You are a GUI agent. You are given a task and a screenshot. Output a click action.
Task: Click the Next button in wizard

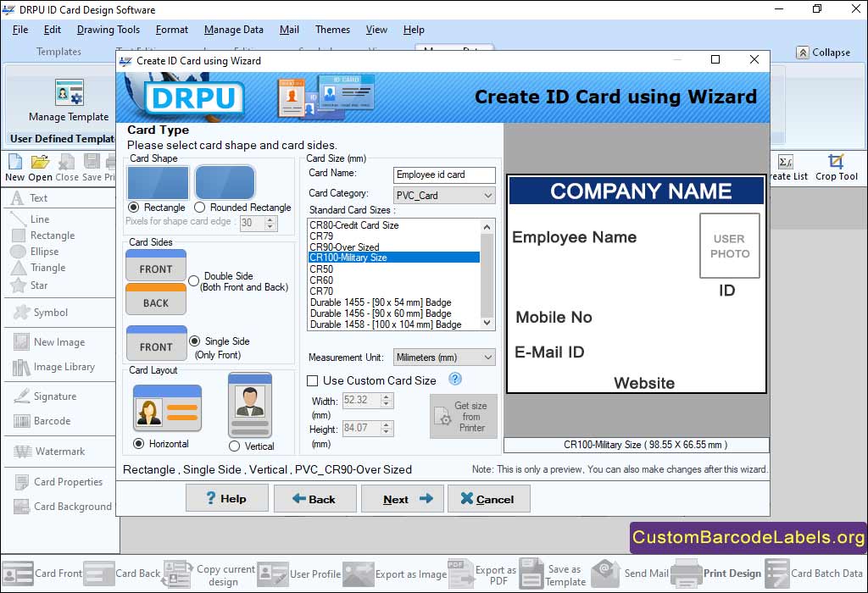pos(403,499)
